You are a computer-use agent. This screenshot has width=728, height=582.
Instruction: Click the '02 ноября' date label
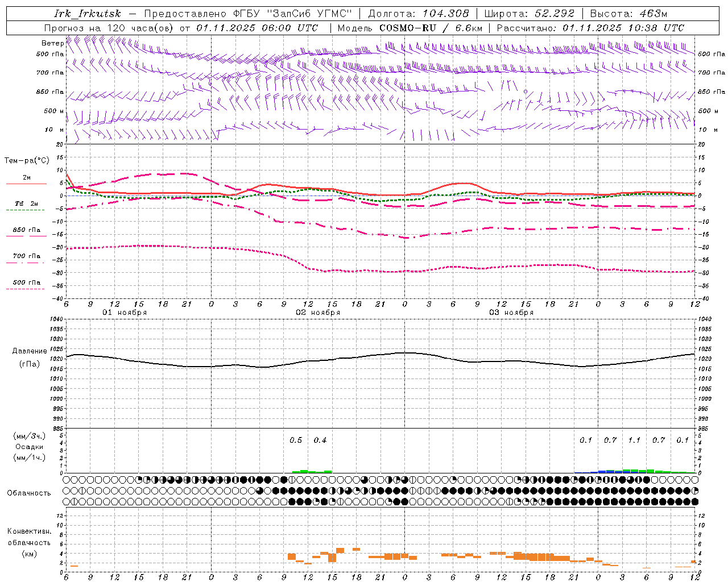[x=318, y=313]
